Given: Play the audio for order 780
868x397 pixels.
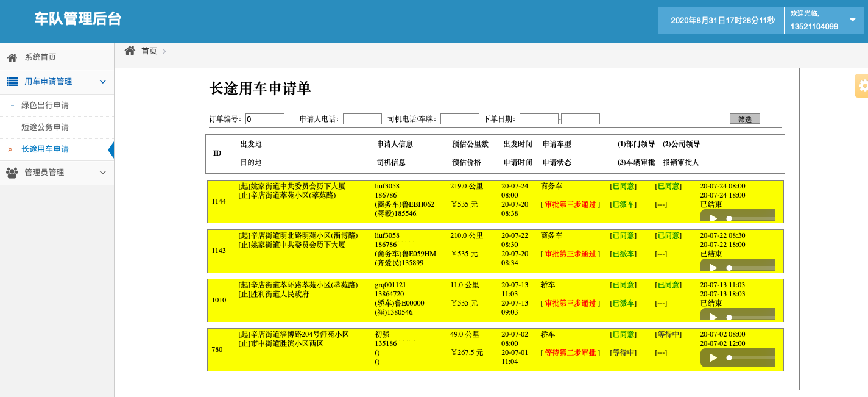Looking at the screenshot, I should [x=713, y=357].
